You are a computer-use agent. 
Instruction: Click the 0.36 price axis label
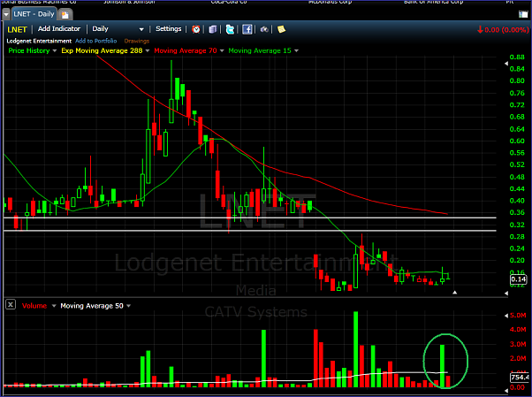[517, 212]
